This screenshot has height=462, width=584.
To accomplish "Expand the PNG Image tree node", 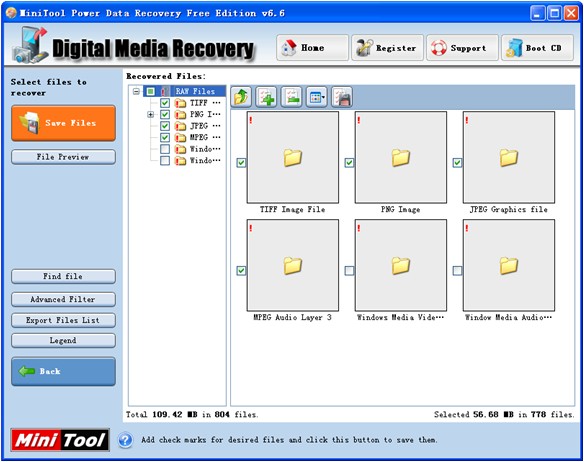I will [x=150, y=114].
